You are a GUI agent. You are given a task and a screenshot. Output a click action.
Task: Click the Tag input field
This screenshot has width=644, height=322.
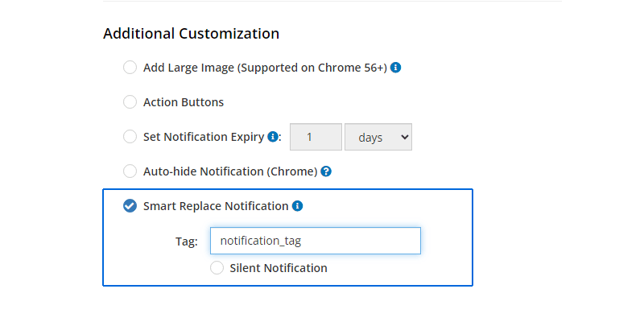(x=316, y=241)
